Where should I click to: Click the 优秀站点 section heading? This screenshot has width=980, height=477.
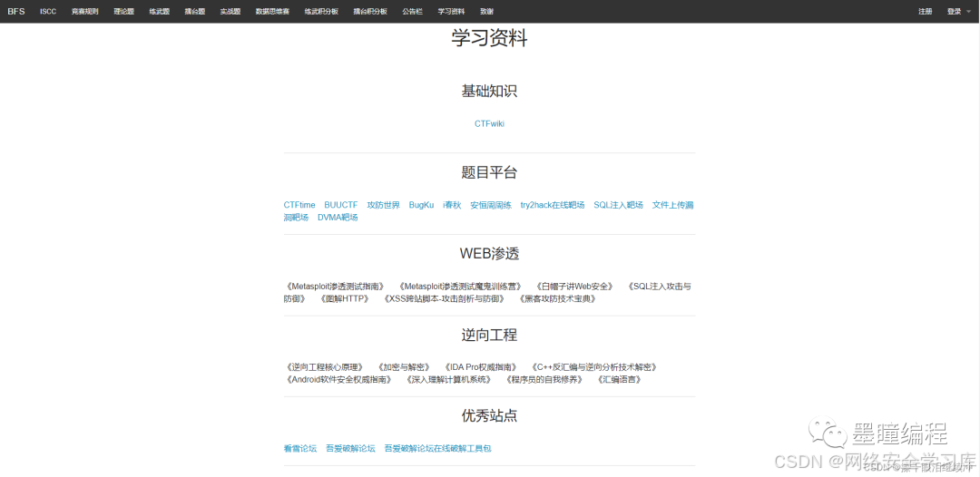click(x=489, y=416)
